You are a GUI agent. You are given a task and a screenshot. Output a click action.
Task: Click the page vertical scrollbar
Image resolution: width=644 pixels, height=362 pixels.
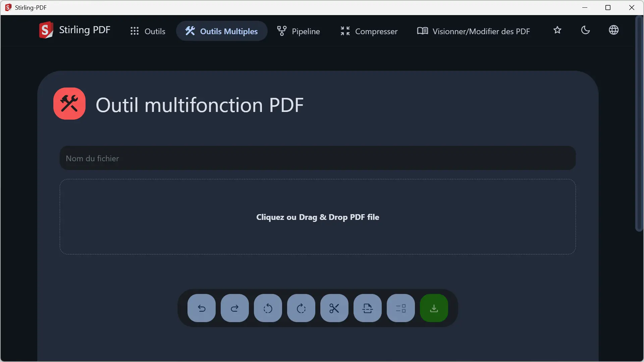pos(639,124)
